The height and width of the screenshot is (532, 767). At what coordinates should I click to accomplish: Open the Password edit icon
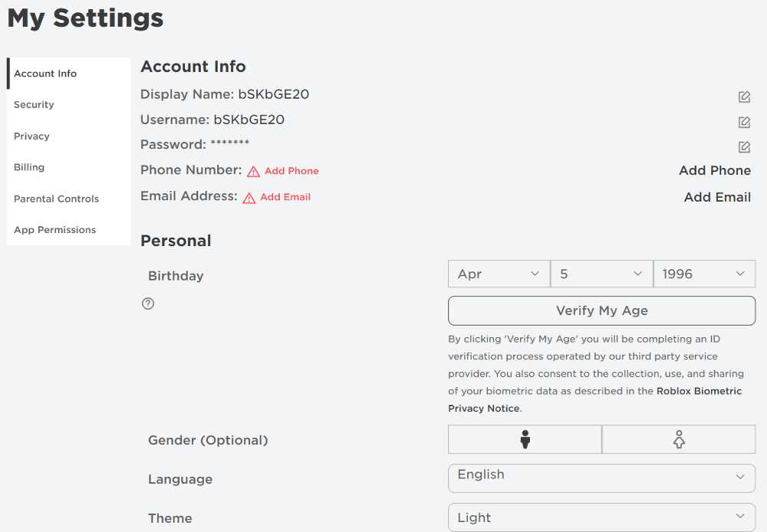pos(744,146)
